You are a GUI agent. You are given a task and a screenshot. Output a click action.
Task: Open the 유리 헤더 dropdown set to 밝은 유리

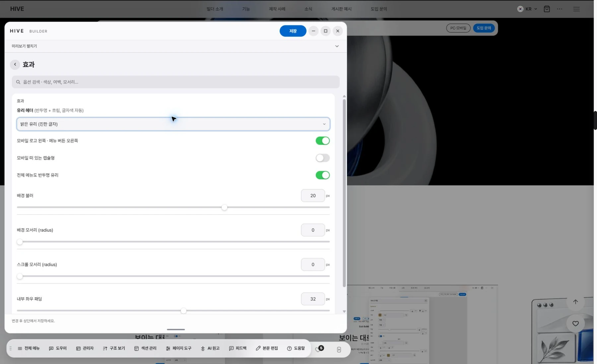(x=173, y=124)
